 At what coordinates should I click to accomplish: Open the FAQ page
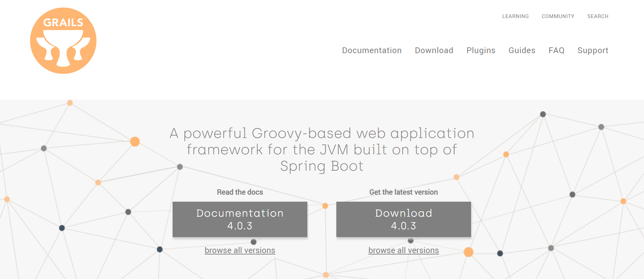pyautogui.click(x=556, y=50)
